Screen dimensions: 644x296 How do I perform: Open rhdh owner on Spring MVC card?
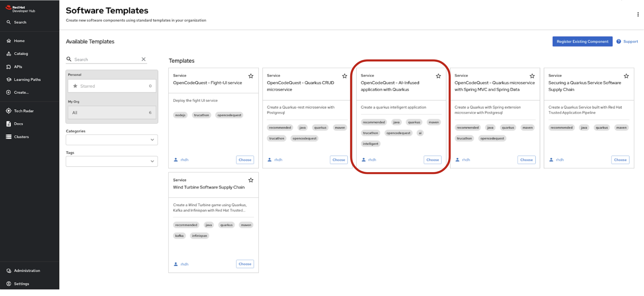tap(466, 160)
